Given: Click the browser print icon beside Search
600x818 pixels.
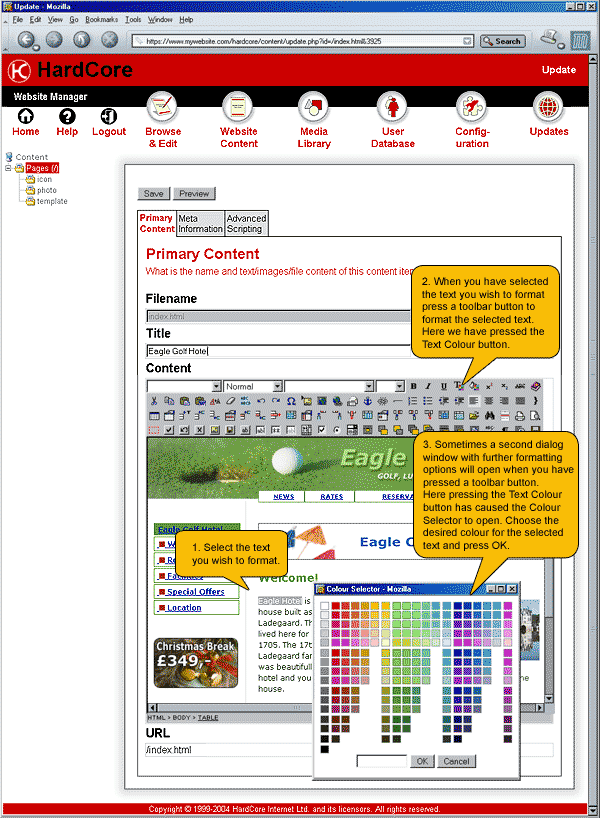Looking at the screenshot, I should [551, 38].
